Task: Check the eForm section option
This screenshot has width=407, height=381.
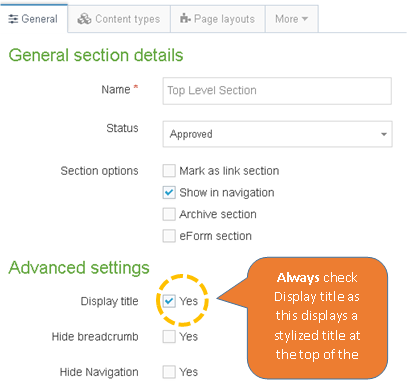Action: [x=169, y=236]
